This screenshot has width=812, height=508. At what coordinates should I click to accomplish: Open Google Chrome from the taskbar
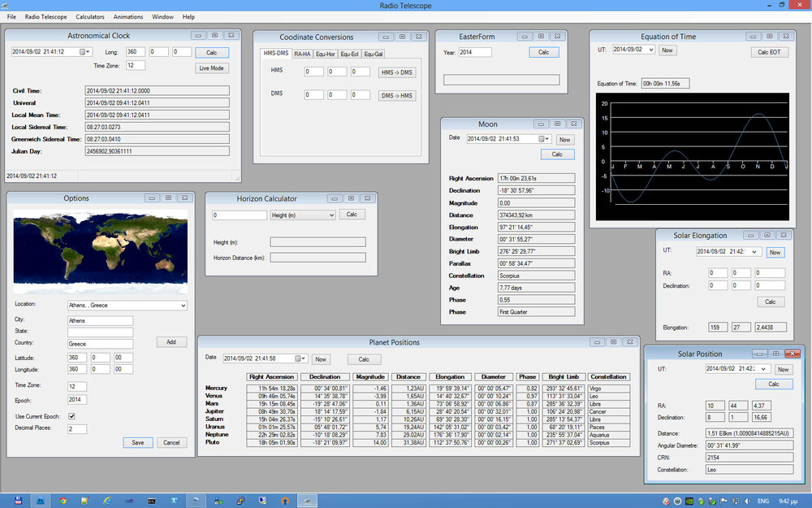coord(63,500)
